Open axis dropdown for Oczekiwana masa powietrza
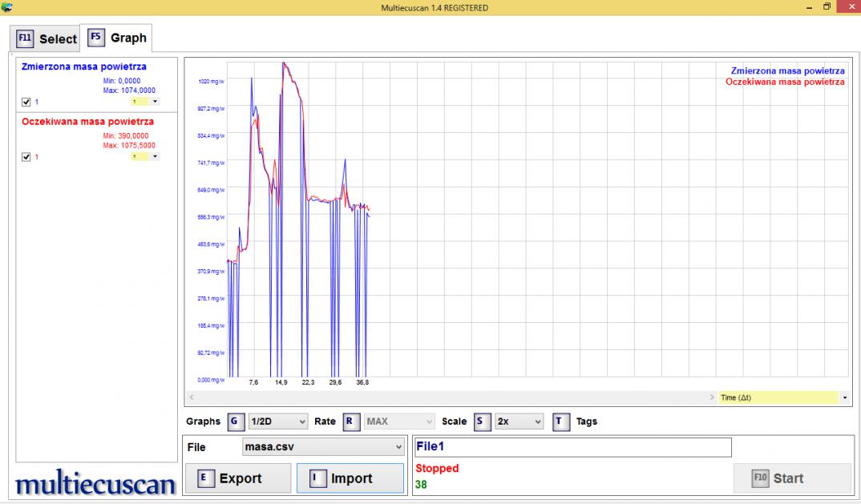 point(155,156)
